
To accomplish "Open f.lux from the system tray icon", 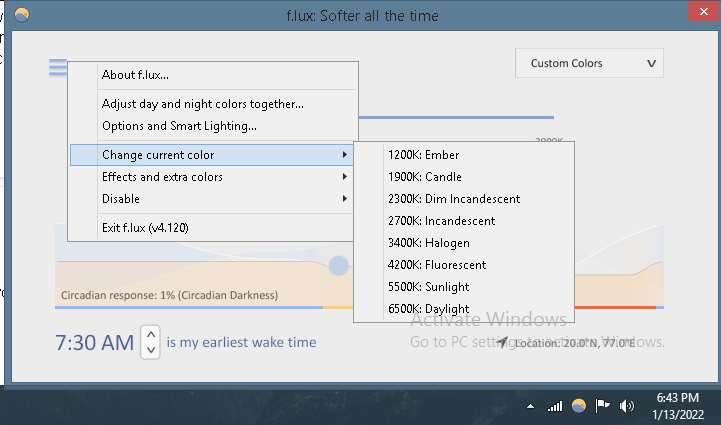I will click(x=578, y=406).
